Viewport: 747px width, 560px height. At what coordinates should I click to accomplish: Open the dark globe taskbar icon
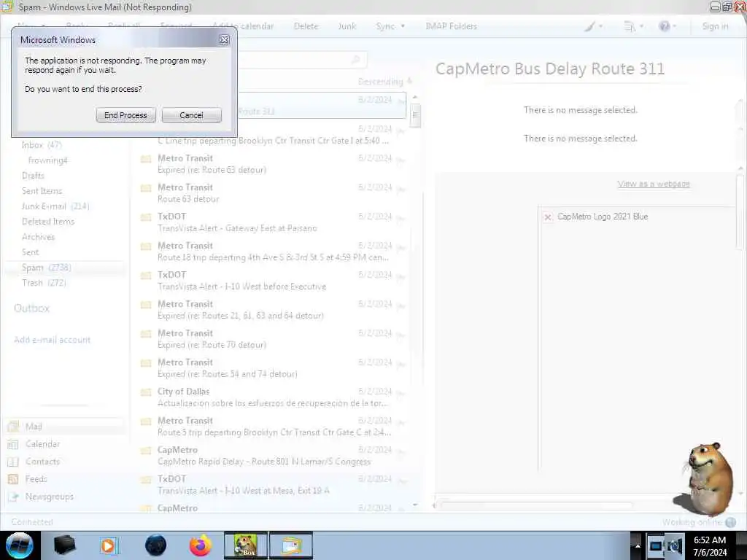[156, 545]
